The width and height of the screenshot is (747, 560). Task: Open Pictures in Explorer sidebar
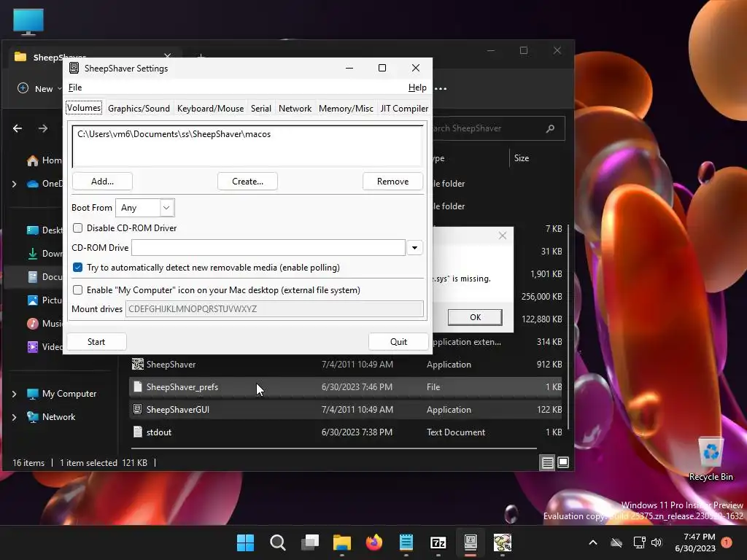(44, 300)
